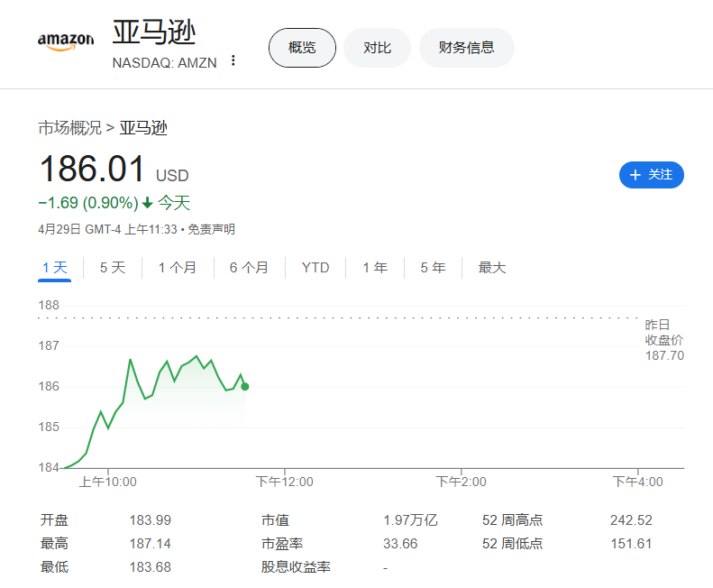The height and width of the screenshot is (588, 713).
Task: Select the 1 天 chart range
Action: 55,268
